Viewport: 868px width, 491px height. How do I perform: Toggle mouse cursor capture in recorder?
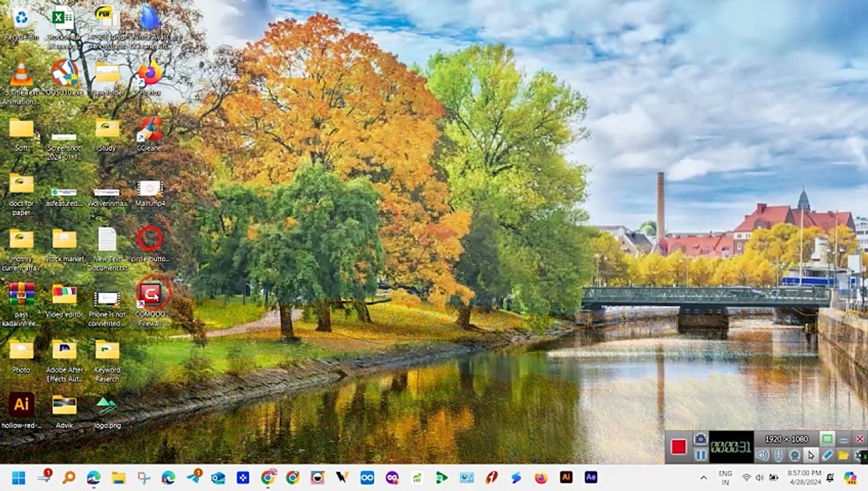tap(811, 455)
